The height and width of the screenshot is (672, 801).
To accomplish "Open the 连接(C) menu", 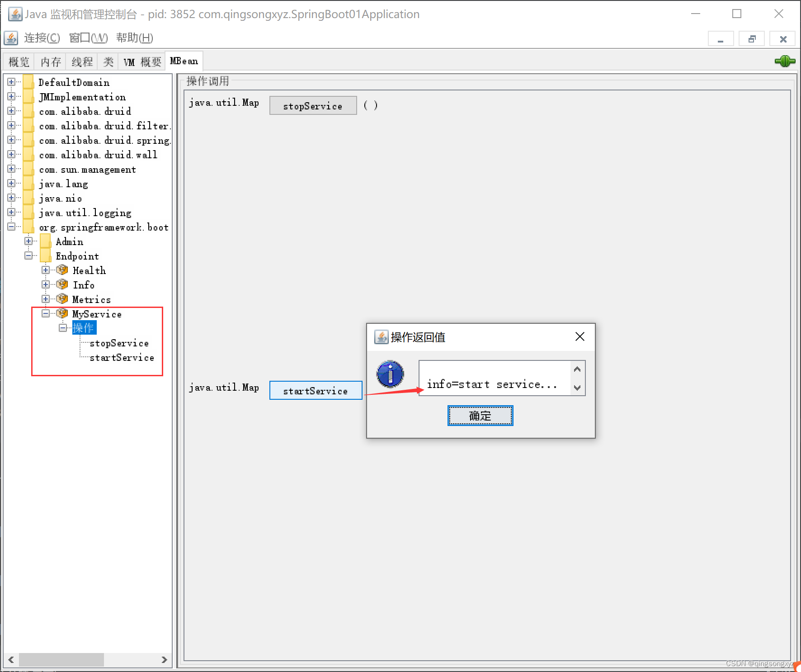I will coord(42,38).
